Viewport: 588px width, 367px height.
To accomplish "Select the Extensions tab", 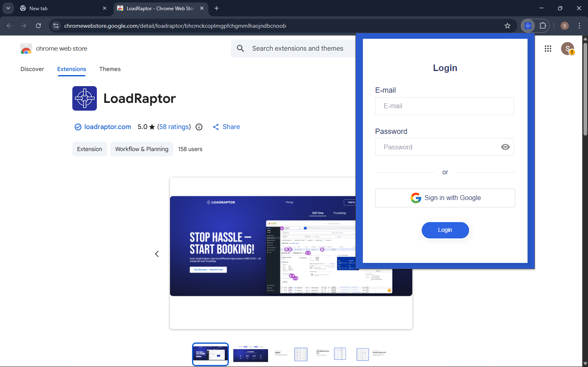I will 72,69.
